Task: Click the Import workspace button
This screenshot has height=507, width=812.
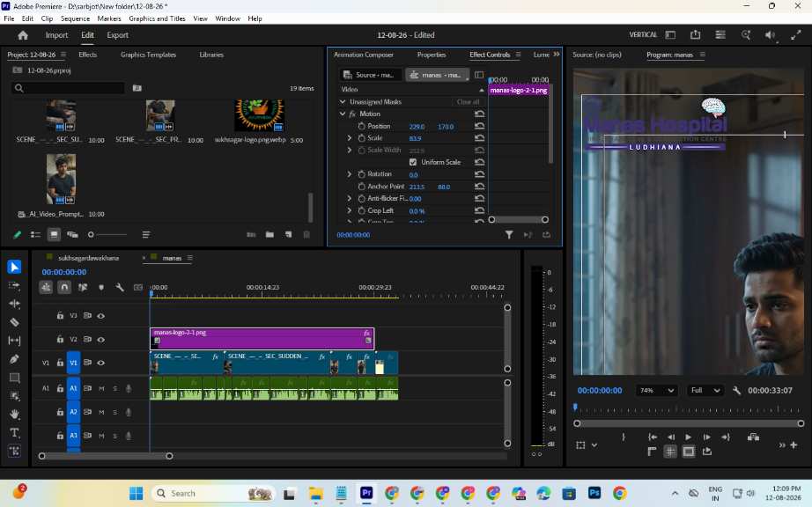Action: click(56, 35)
